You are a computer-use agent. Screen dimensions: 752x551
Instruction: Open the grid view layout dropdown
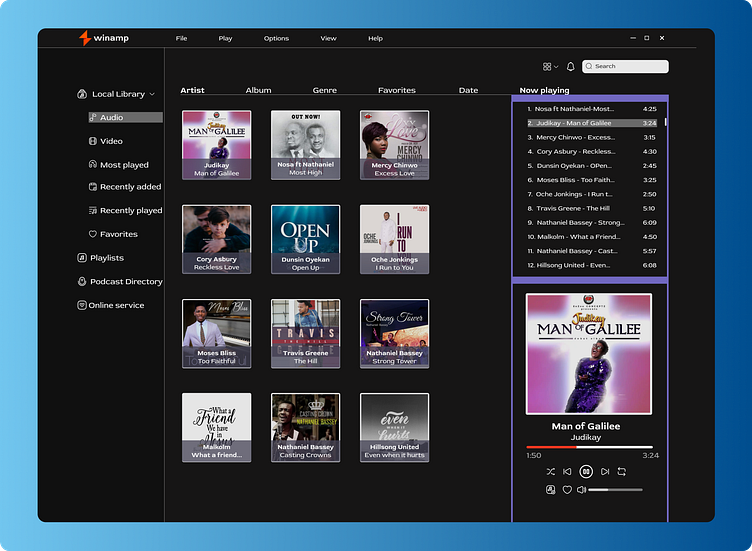[x=550, y=67]
